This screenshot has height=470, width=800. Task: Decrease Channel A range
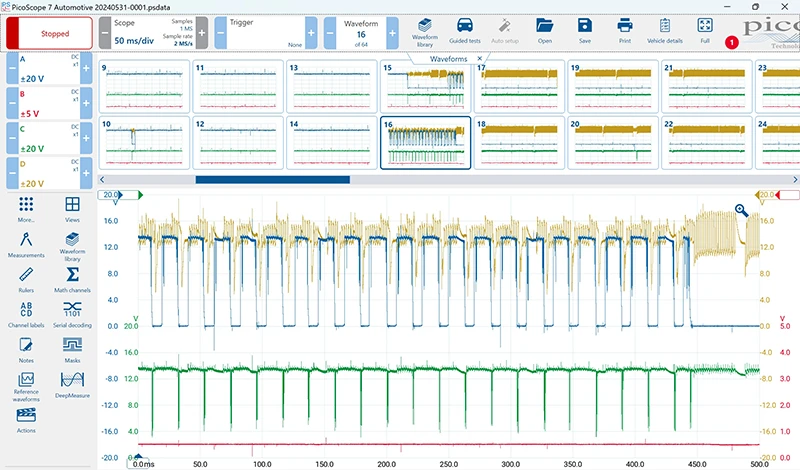pyautogui.click(x=12, y=68)
